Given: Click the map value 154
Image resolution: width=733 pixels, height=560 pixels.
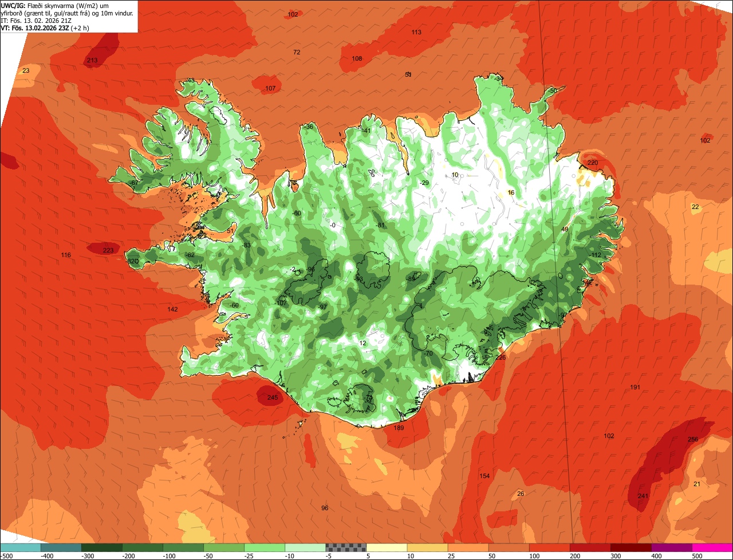Looking at the screenshot, I should pyautogui.click(x=484, y=476).
